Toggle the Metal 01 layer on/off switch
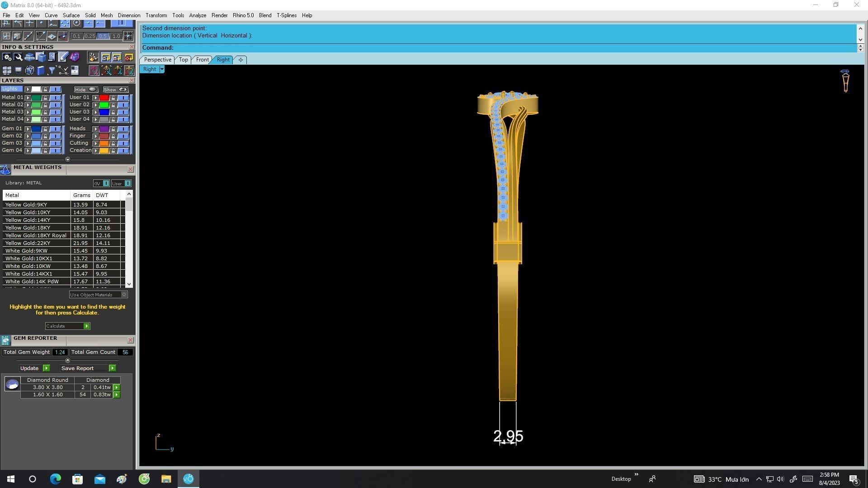This screenshot has width=868, height=488. (55, 98)
